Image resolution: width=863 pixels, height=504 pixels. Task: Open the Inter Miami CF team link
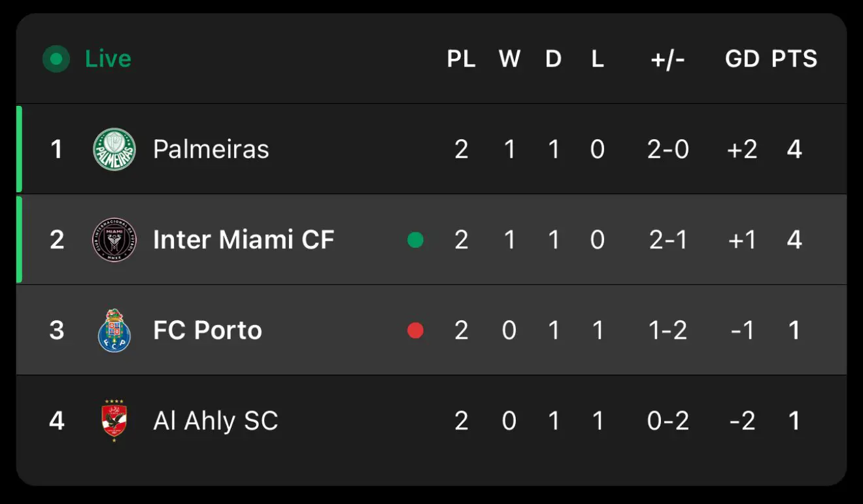tap(243, 240)
